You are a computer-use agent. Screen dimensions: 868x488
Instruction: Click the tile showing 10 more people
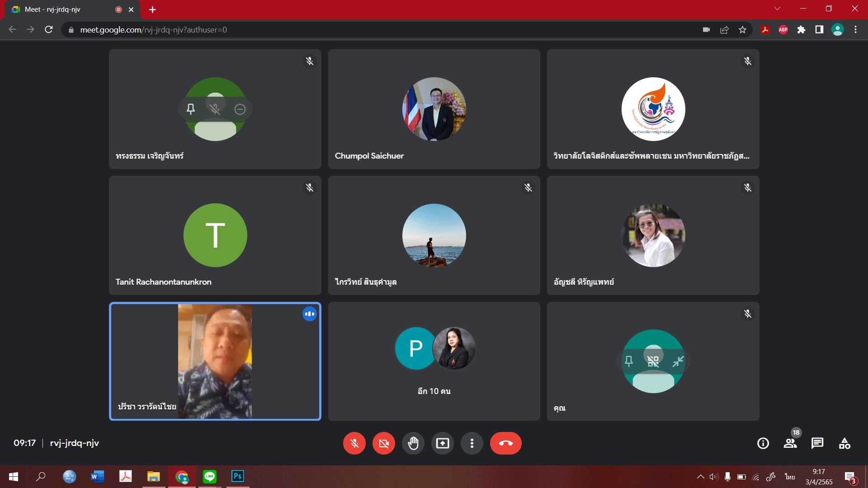[x=434, y=361]
